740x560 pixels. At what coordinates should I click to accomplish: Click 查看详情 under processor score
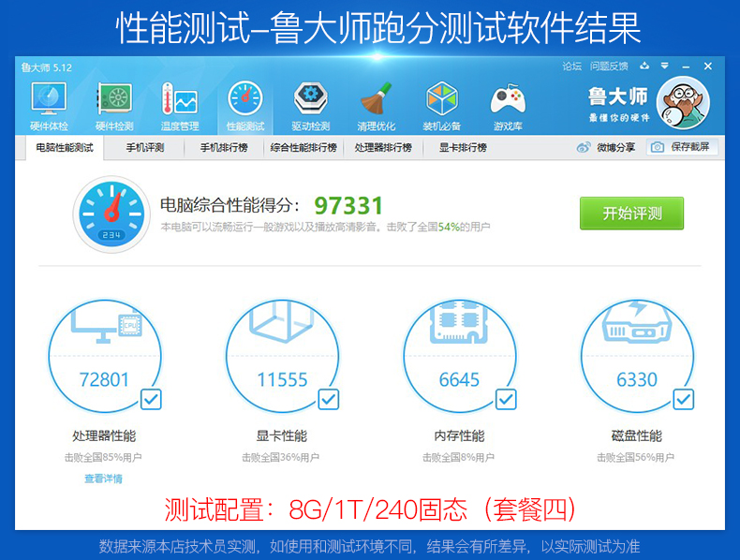(x=103, y=479)
